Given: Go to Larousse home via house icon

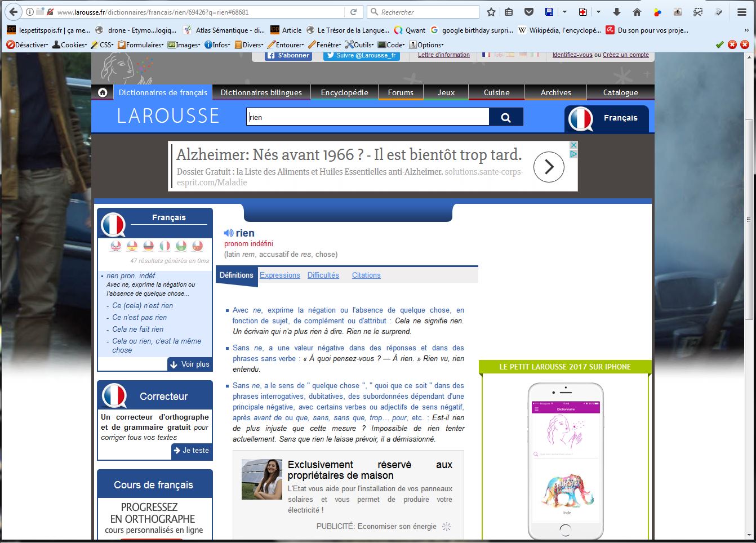Looking at the screenshot, I should pyautogui.click(x=103, y=92).
